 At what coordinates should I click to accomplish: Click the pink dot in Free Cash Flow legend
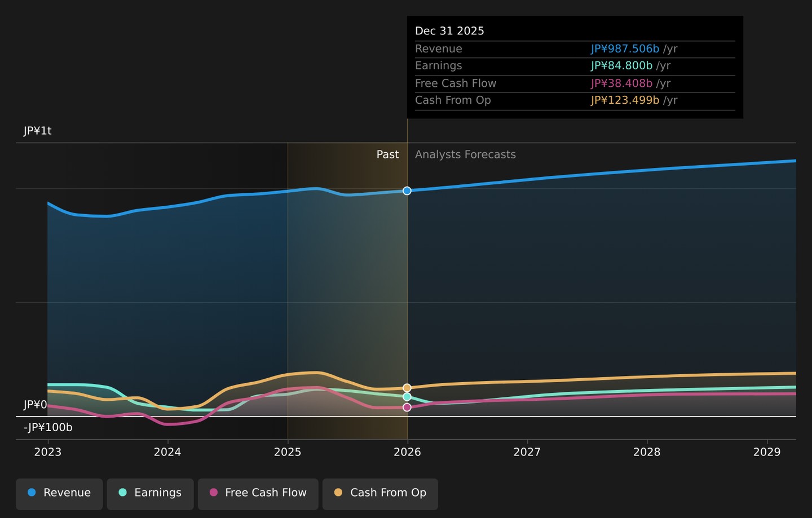213,493
